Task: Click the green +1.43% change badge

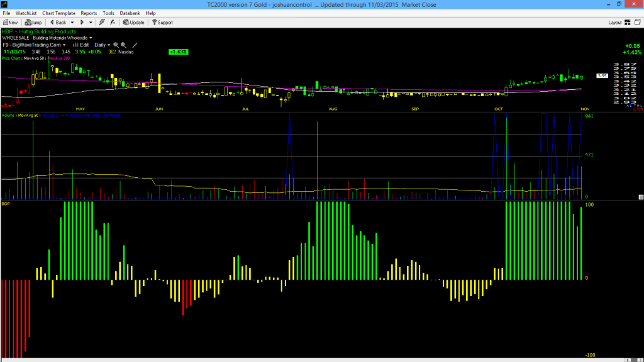Action: tap(178, 52)
